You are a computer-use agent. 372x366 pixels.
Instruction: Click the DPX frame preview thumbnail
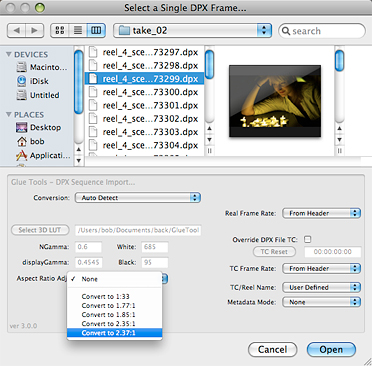(275, 101)
